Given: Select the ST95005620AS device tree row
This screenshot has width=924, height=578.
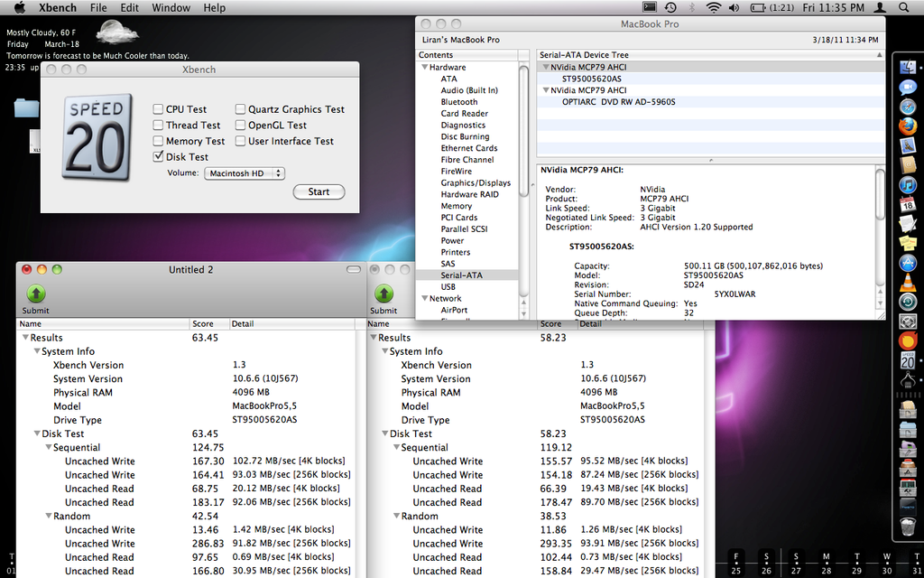Looking at the screenshot, I should (x=711, y=79).
